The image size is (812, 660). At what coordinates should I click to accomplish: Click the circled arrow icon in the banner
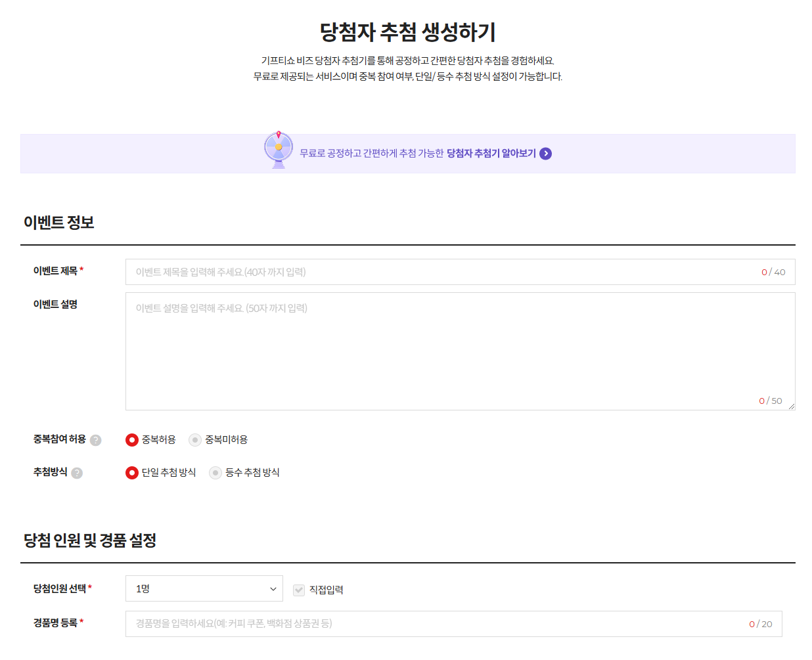(545, 154)
